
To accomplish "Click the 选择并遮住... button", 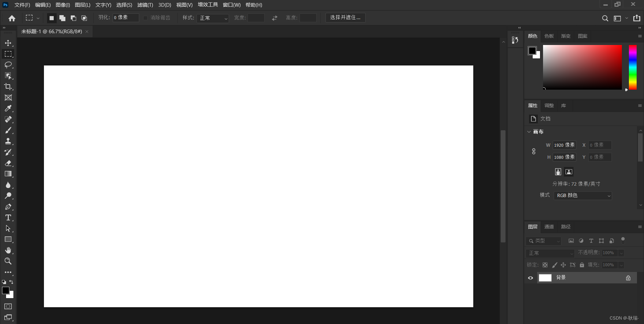I will point(345,17).
